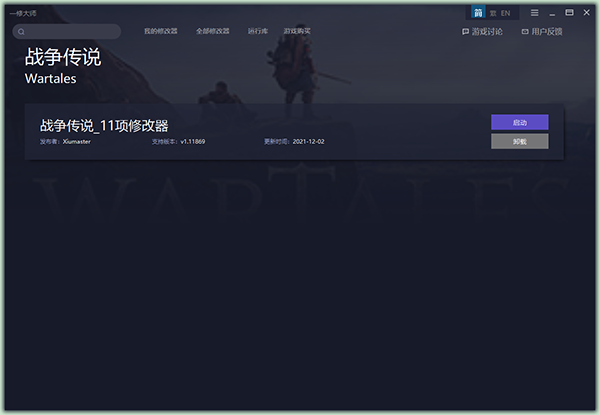Click the search magnifier icon

click(21, 32)
